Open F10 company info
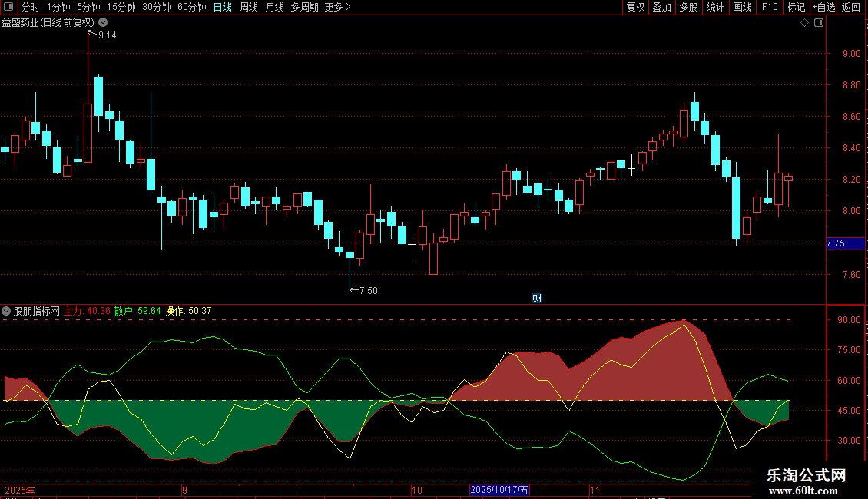The width and height of the screenshot is (868, 499). [770, 7]
